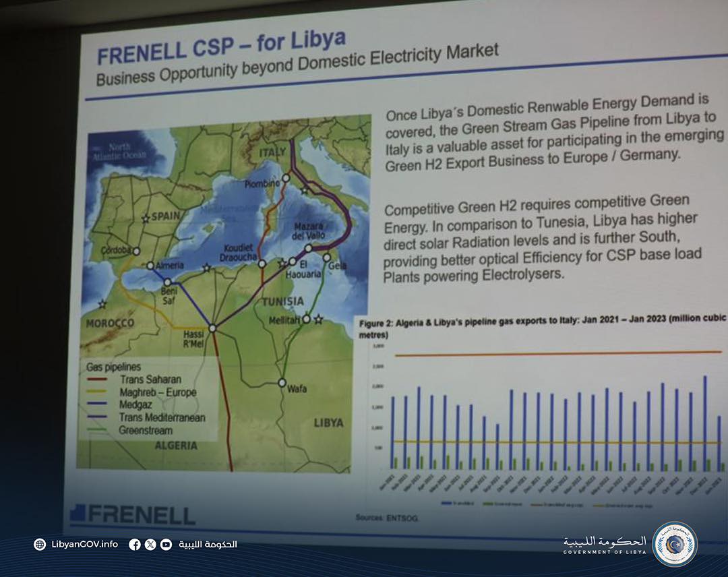Click the 'Piombino' map label
728x577 pixels.
tap(262, 184)
